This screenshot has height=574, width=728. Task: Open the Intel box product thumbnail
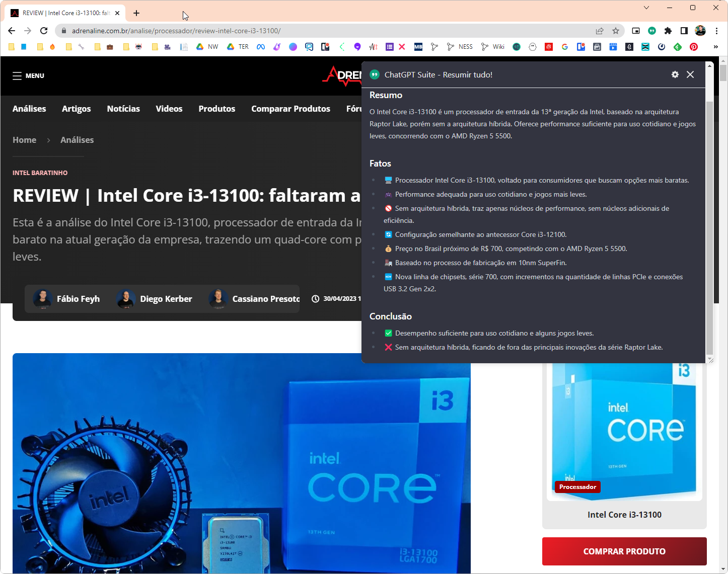pyautogui.click(x=624, y=431)
